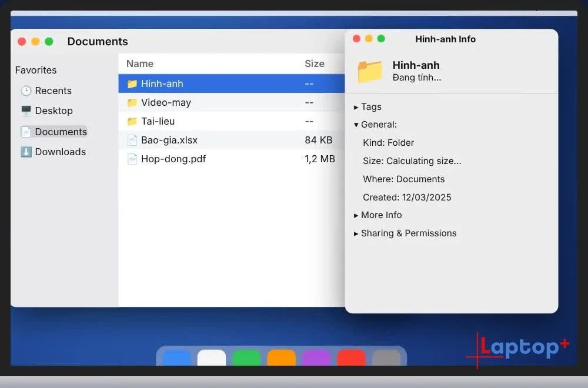Click the 1,2 MB size value

pos(320,159)
